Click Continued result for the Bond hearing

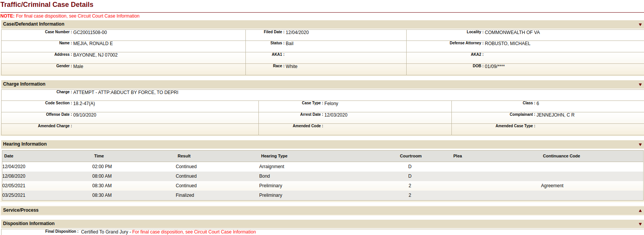186,176
